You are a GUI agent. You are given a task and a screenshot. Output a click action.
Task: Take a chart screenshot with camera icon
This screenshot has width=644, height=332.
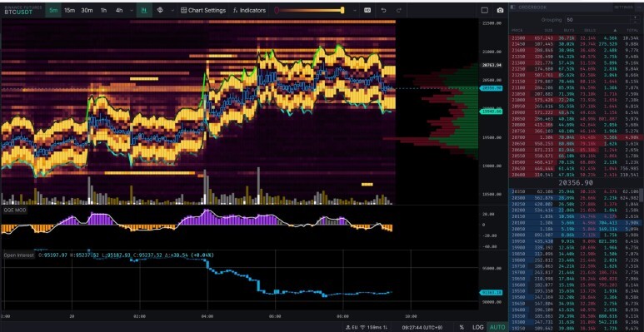[500, 10]
